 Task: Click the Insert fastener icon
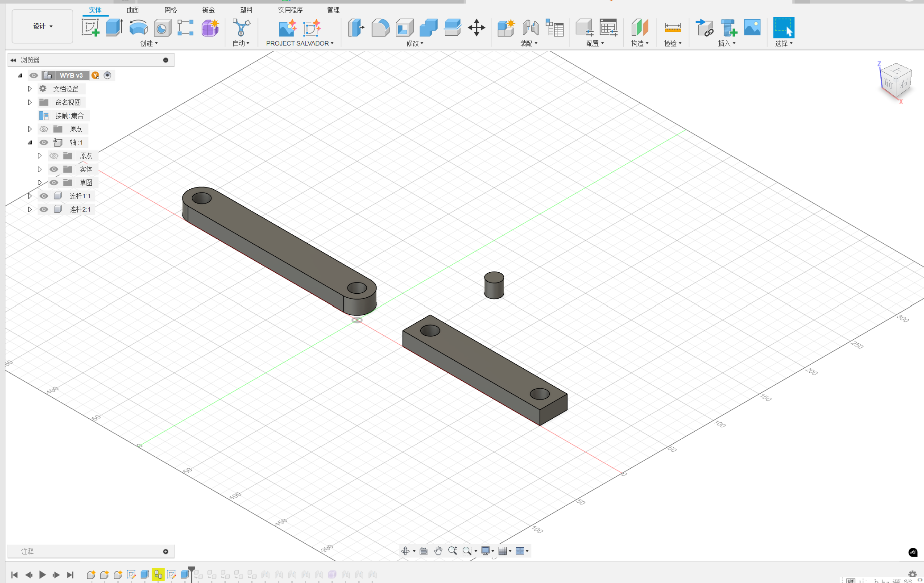(x=728, y=28)
